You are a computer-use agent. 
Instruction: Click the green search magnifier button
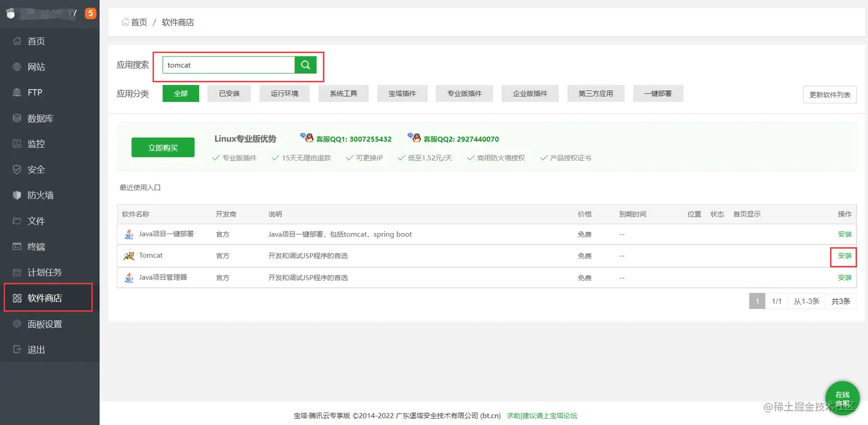click(305, 65)
